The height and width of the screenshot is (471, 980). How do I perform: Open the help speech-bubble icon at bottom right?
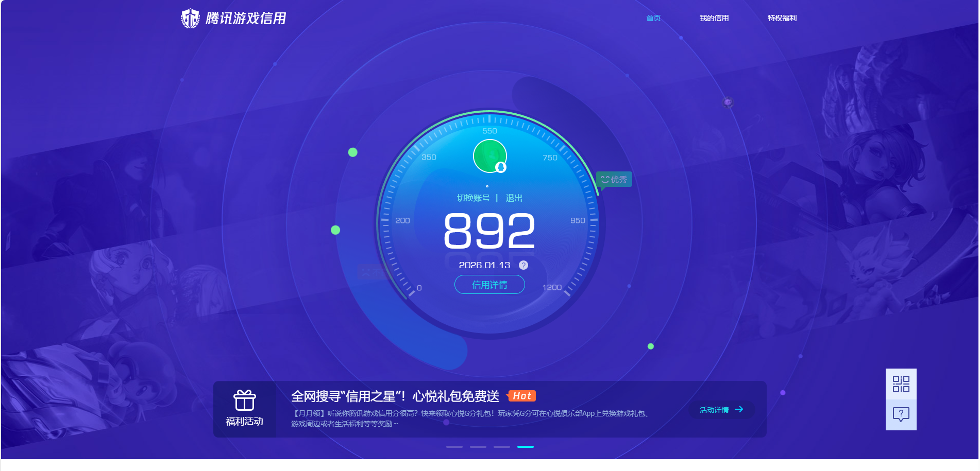[x=901, y=414]
